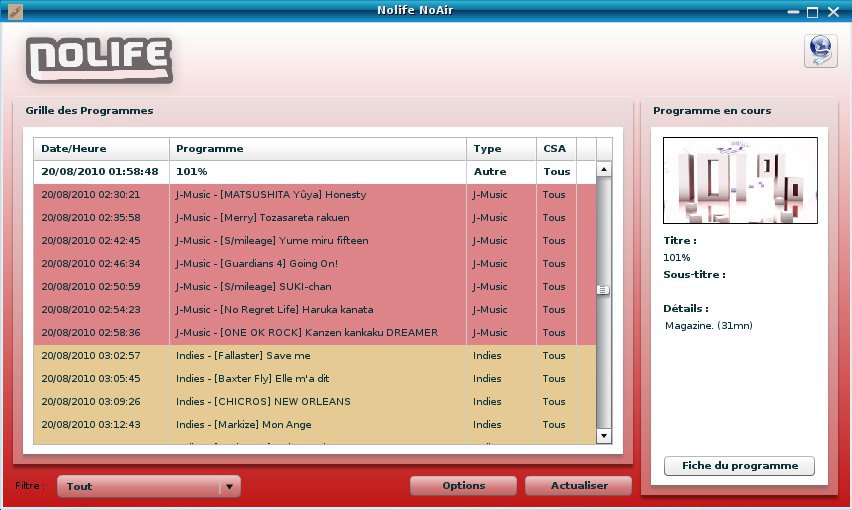Click scrollbar up arrow in program grid
The width and height of the screenshot is (852, 510).
pos(604,171)
